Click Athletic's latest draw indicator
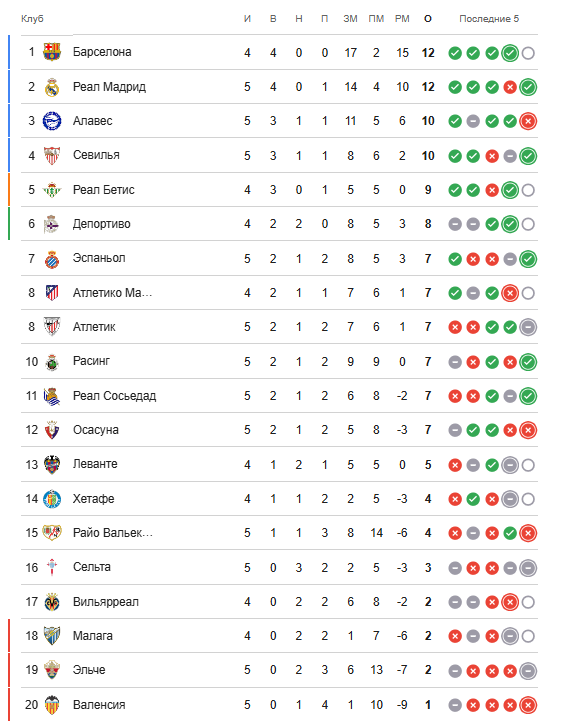 pyautogui.click(x=528, y=327)
